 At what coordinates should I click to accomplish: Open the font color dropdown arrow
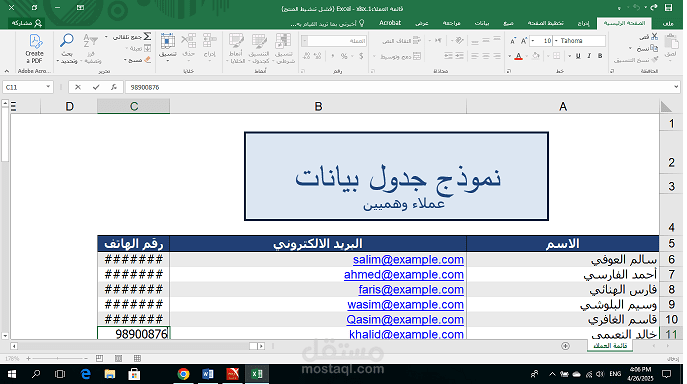[x=510, y=56]
